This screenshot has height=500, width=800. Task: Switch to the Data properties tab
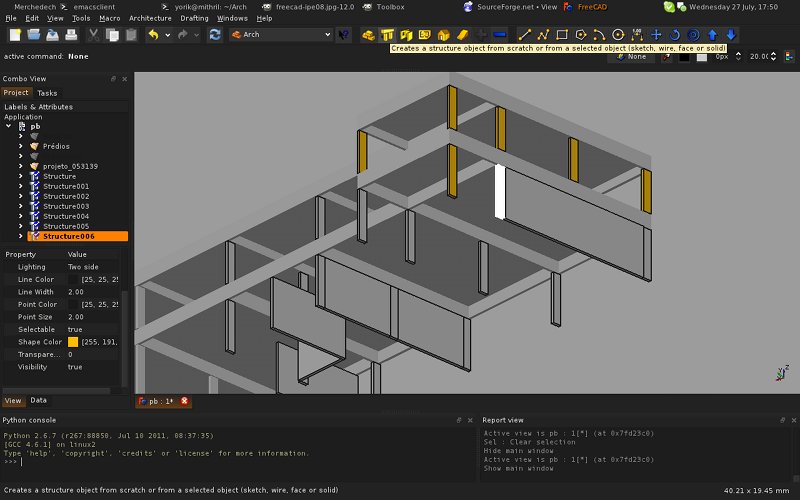[38, 400]
